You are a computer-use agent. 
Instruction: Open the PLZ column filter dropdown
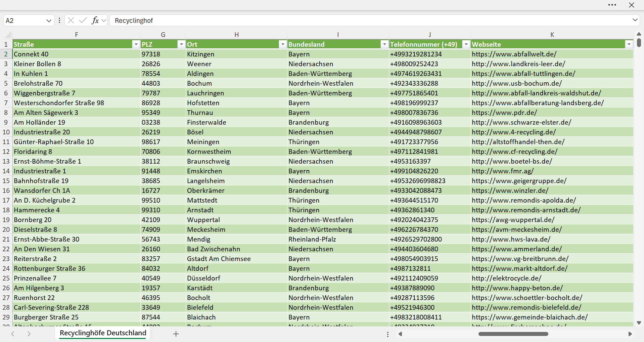click(181, 44)
